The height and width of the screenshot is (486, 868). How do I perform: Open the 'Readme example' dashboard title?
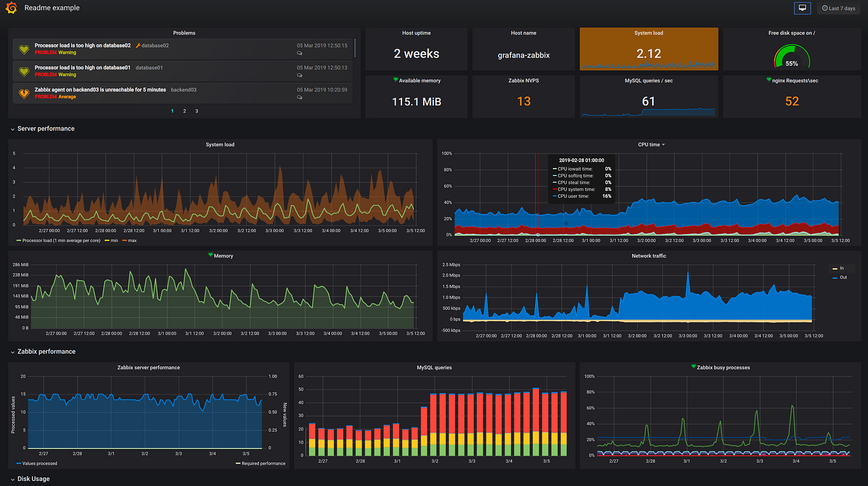52,8
